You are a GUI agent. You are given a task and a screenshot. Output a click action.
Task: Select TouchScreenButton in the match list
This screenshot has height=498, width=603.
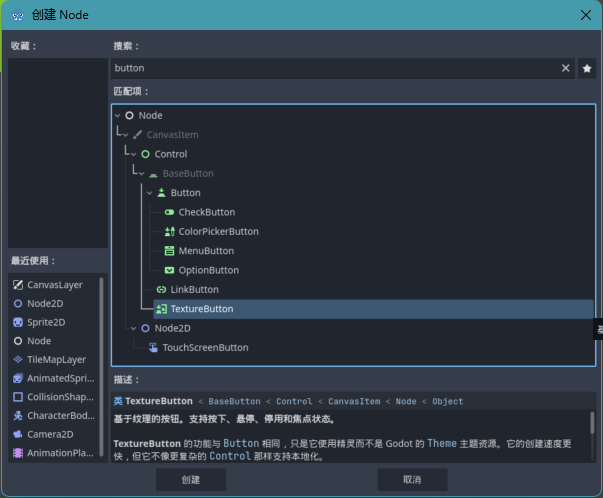pos(205,348)
